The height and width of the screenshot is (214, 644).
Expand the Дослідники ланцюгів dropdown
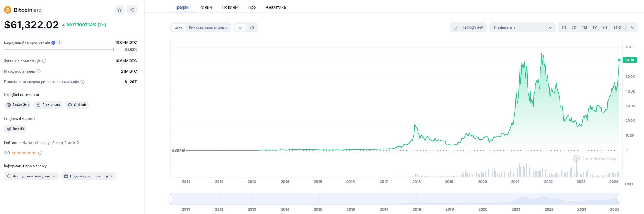pos(31,176)
